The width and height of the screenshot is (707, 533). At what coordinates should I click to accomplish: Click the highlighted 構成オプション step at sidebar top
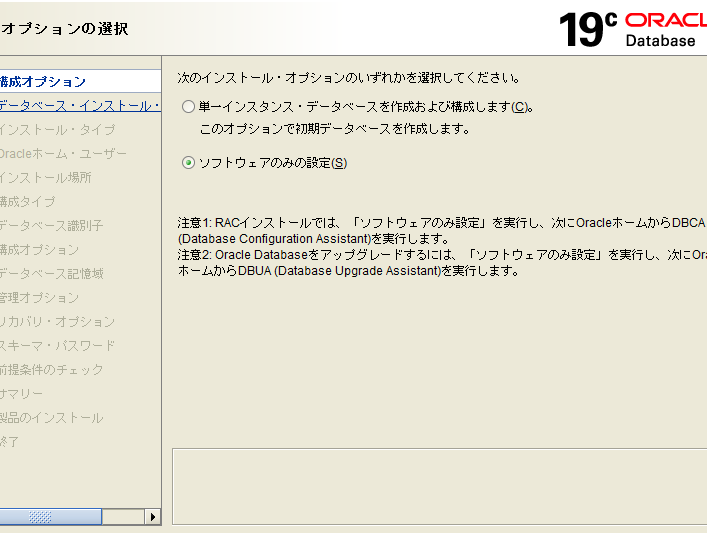[44, 82]
